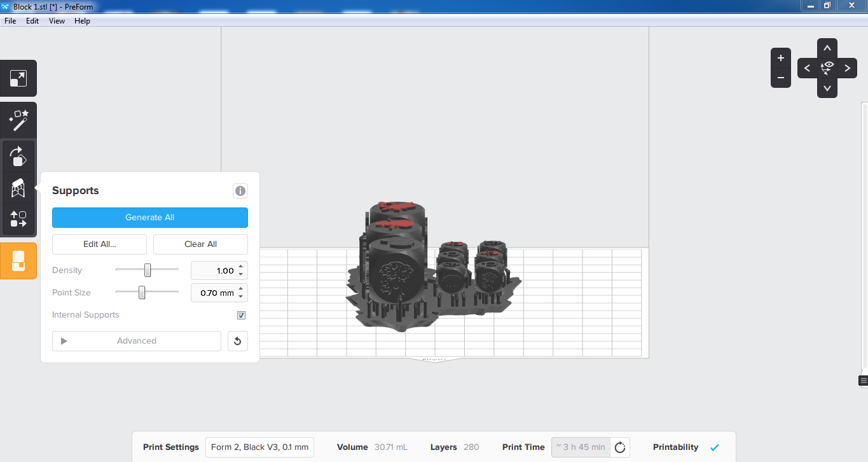Screen dimensions: 868x462
Task: Open the Help menu
Action: coord(83,21)
